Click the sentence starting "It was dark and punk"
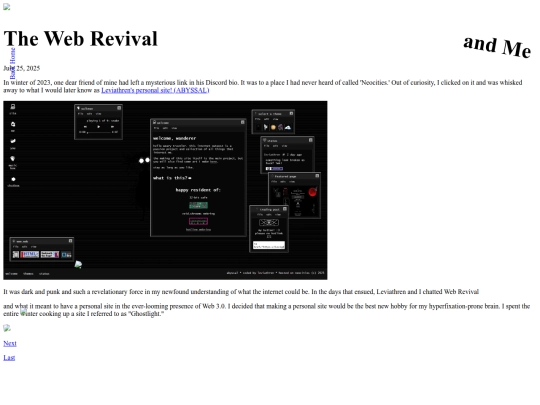The width and height of the screenshot is (540, 405). (241, 292)
